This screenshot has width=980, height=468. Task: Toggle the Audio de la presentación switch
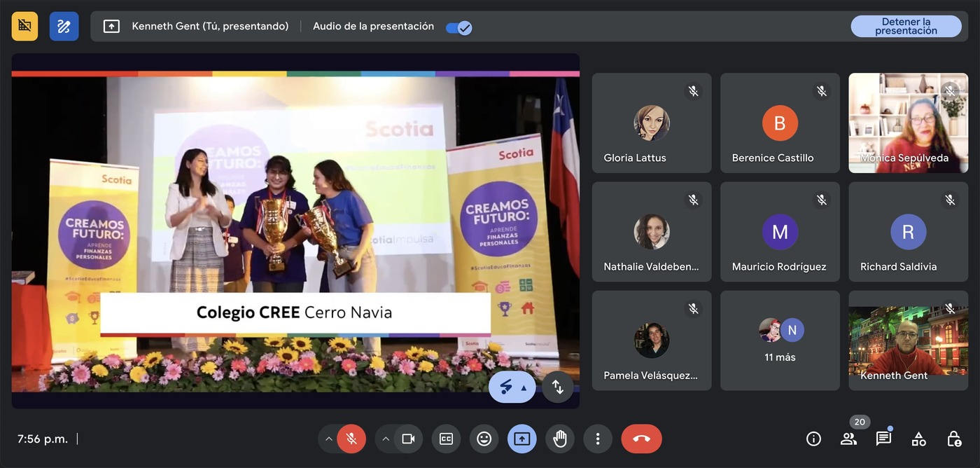[459, 27]
